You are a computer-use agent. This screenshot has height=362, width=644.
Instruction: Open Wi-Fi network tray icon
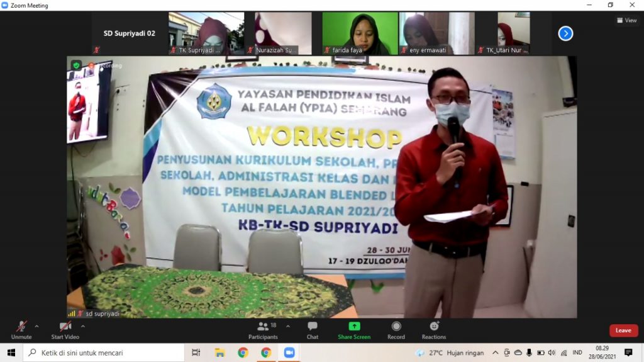pyautogui.click(x=564, y=353)
